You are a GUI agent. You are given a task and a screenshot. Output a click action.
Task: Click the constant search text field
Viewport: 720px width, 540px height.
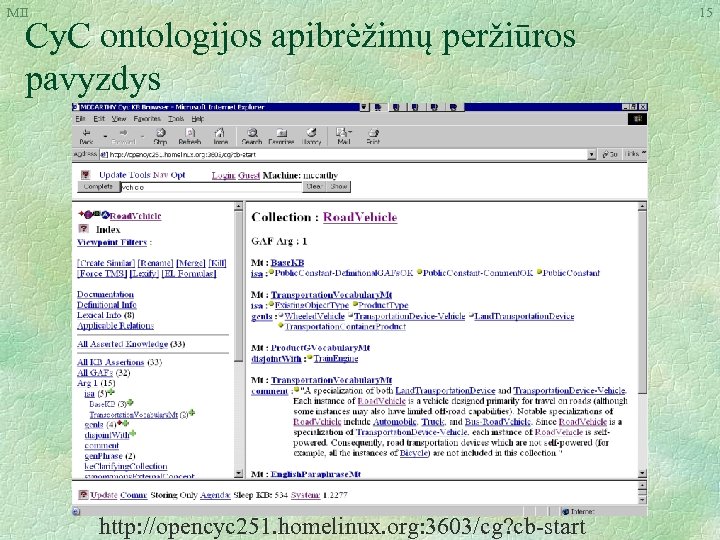tap(211, 187)
